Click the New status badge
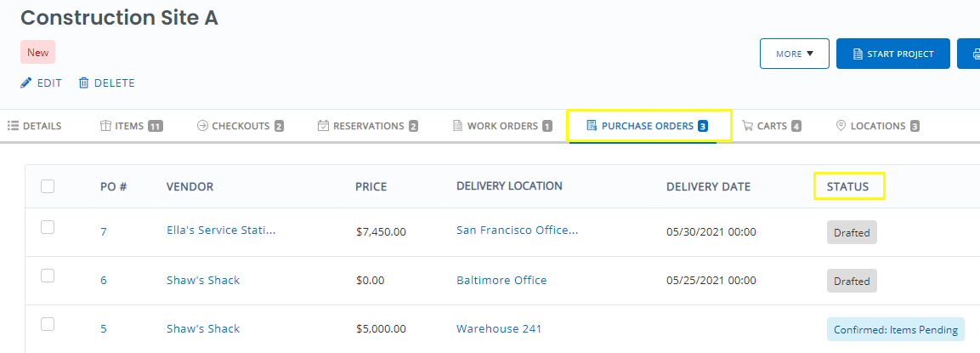Screen dimensions: 980x353 click(38, 52)
